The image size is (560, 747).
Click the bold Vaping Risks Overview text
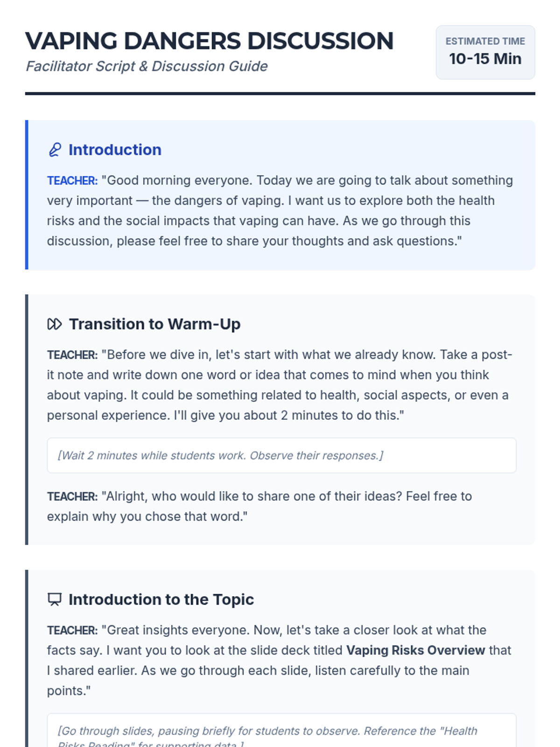coord(415,650)
